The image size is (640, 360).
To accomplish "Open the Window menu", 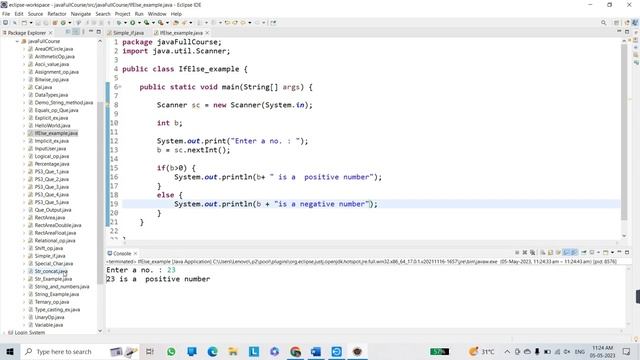I will 157,14.
